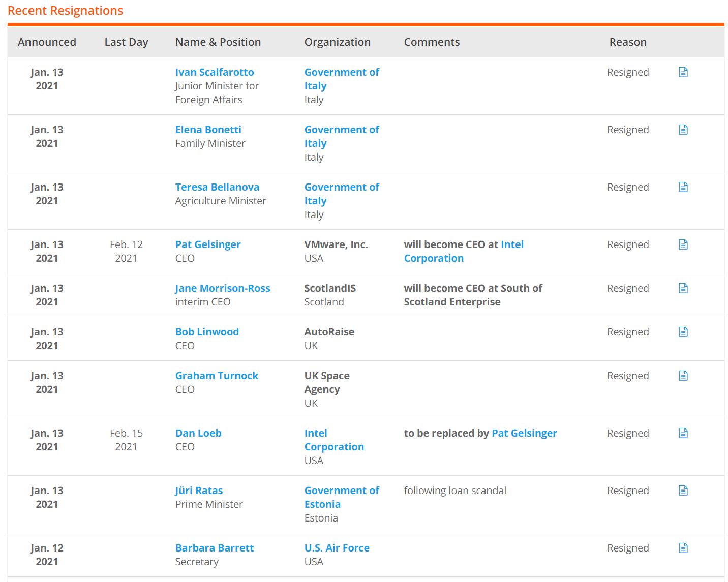Select 'Prime Minister' position text

pyautogui.click(x=209, y=504)
